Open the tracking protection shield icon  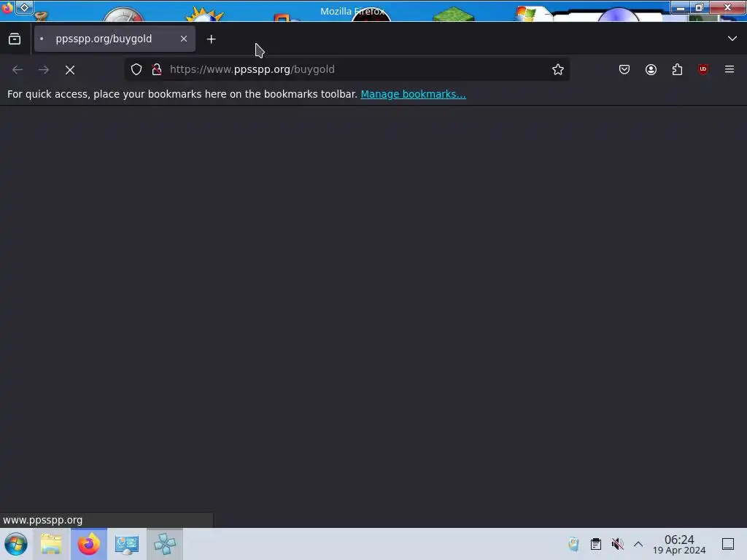pos(136,69)
